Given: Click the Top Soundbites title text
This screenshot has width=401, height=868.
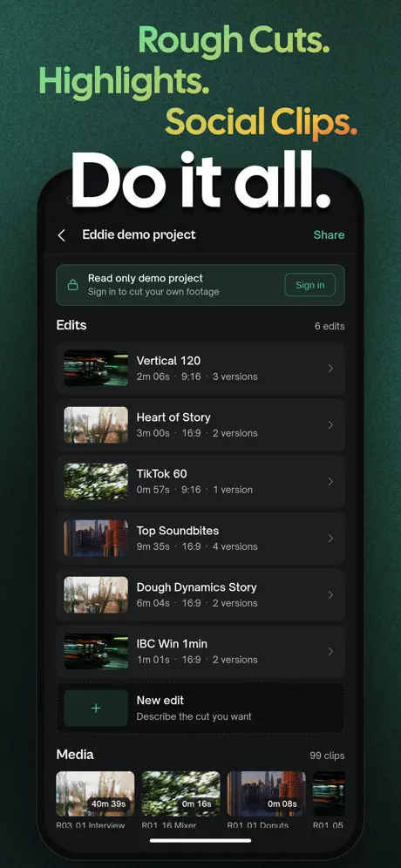Looking at the screenshot, I should click(x=178, y=531).
